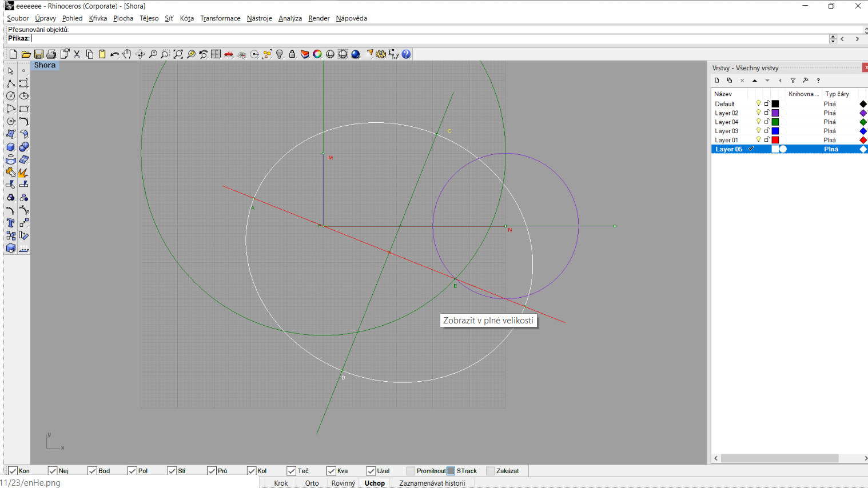The image size is (868, 488).
Task: Toggle Rovinný in the status bar
Action: pyautogui.click(x=343, y=483)
